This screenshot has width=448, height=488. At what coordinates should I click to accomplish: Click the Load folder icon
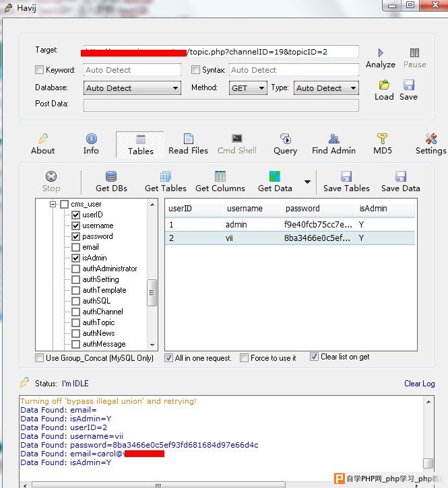pos(384,85)
